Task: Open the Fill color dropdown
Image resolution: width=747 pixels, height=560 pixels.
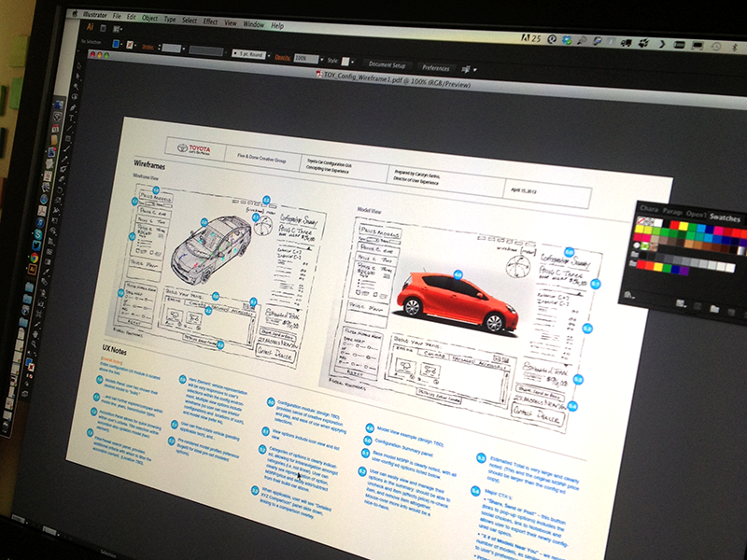Action: [x=121, y=44]
